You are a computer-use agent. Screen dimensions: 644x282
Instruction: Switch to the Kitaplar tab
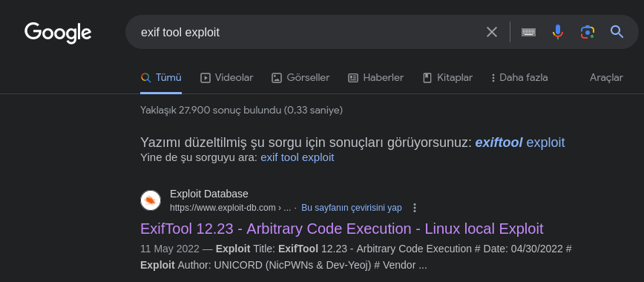pyautogui.click(x=447, y=78)
